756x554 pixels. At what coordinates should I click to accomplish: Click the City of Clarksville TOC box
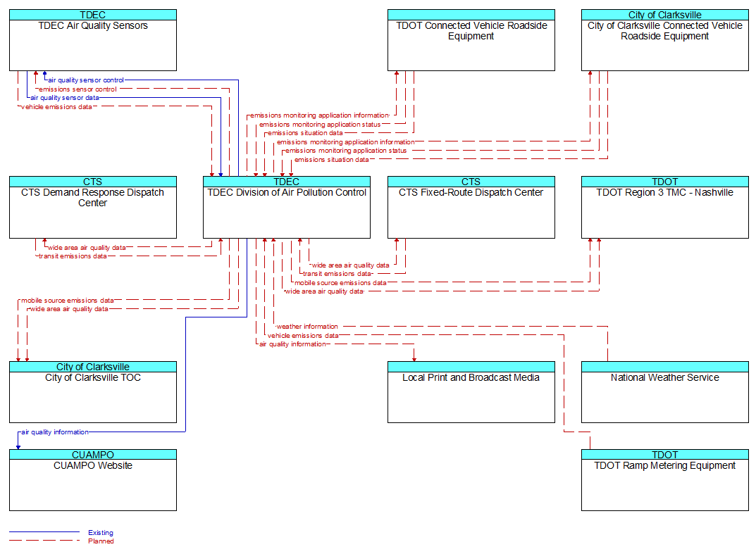(92, 392)
